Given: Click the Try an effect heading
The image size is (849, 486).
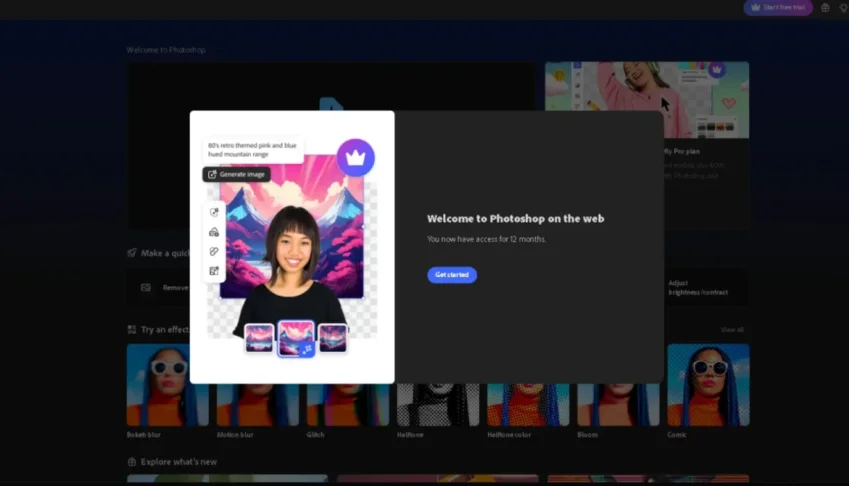Looking at the screenshot, I should coord(165,330).
